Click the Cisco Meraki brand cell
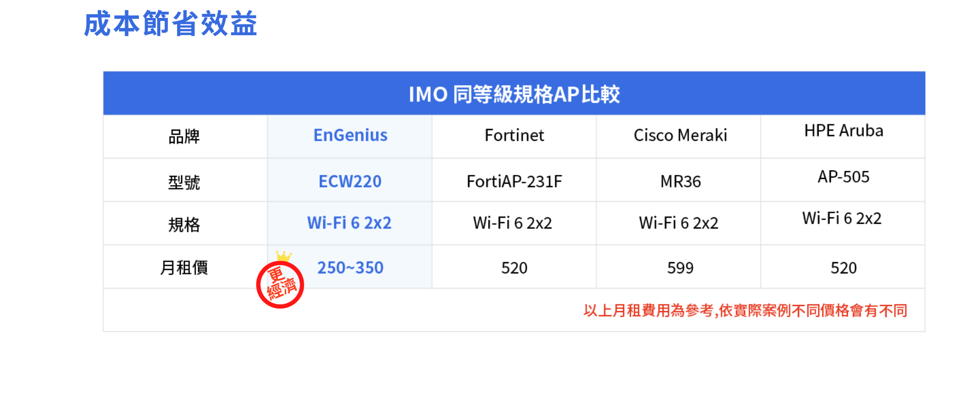This screenshot has width=980, height=408. coord(678,135)
